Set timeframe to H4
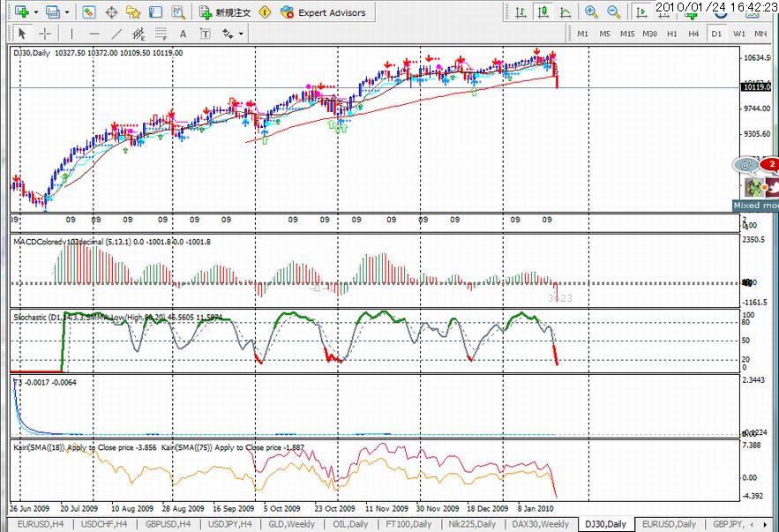 693,34
